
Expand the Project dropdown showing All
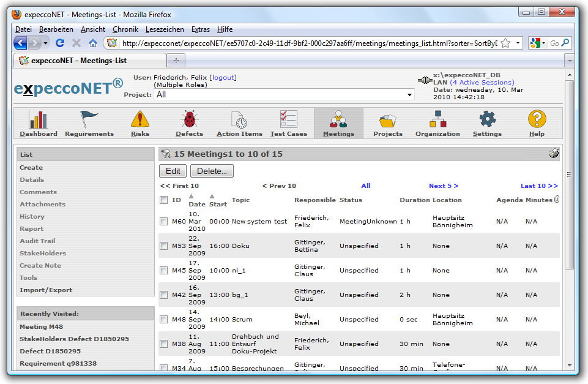[x=409, y=95]
